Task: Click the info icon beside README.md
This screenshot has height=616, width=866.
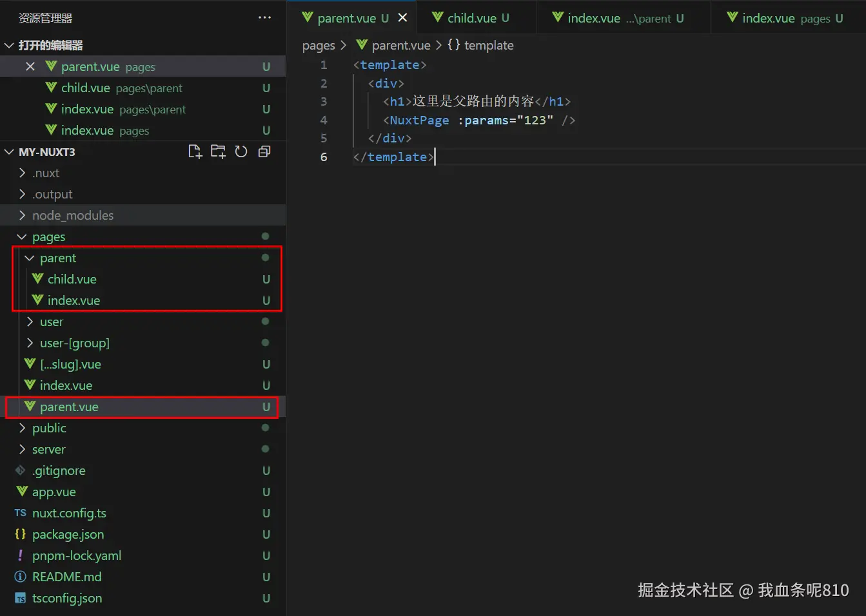Action: 21,577
